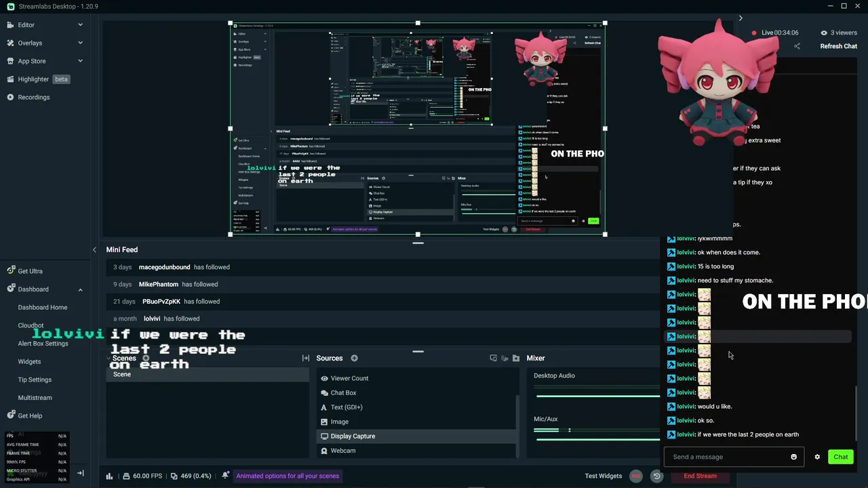This screenshot has height=488, width=868.
Task: Click the share stream icon
Action: 797,46
